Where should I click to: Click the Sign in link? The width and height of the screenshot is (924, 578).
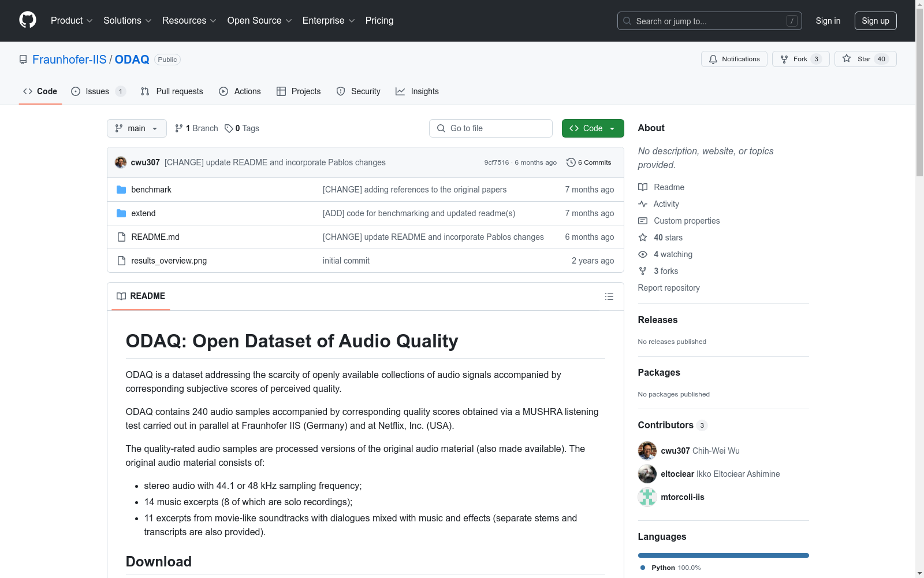(x=828, y=21)
